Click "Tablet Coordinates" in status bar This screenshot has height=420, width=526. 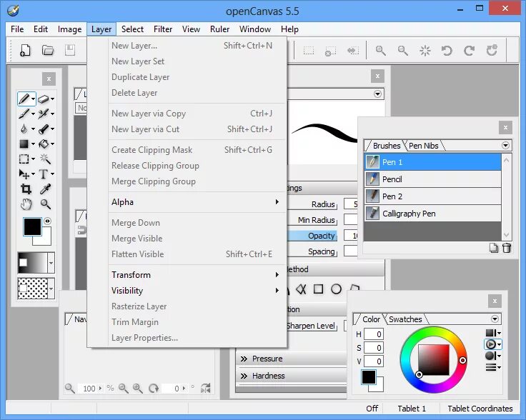pos(480,409)
